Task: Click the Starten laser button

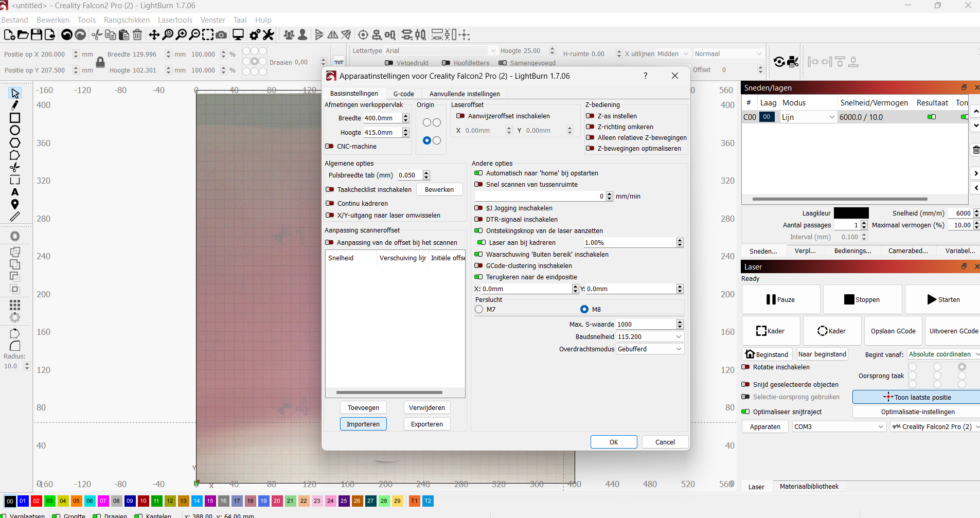Action: tap(943, 300)
